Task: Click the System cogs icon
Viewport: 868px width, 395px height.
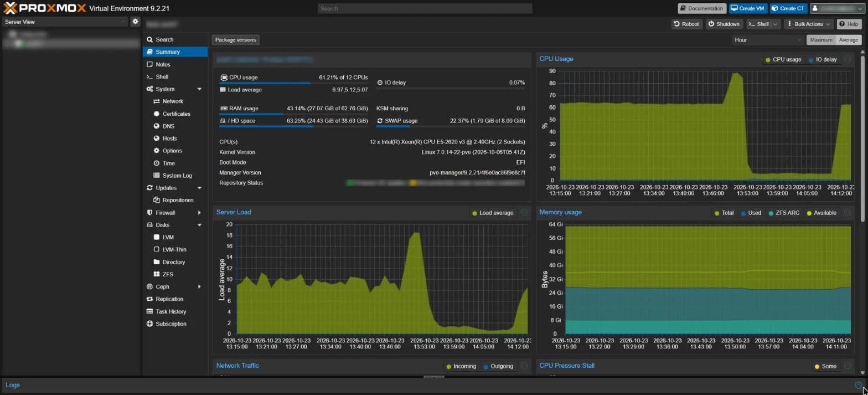Action: tap(149, 89)
